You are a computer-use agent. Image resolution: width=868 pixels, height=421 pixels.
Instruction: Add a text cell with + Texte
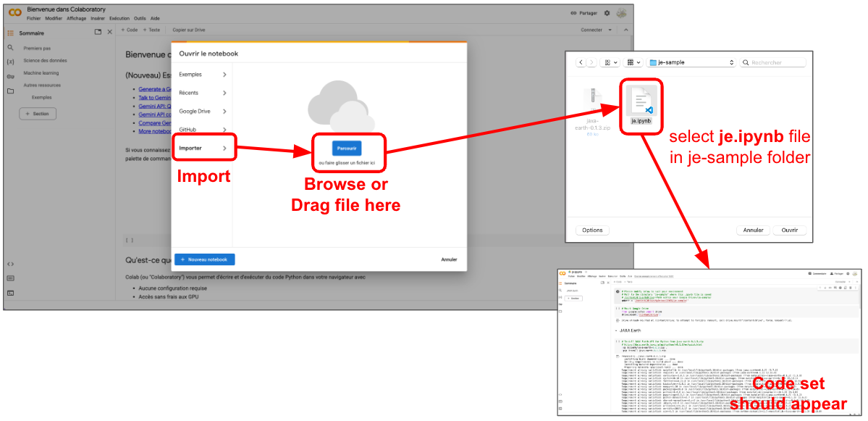tap(151, 30)
